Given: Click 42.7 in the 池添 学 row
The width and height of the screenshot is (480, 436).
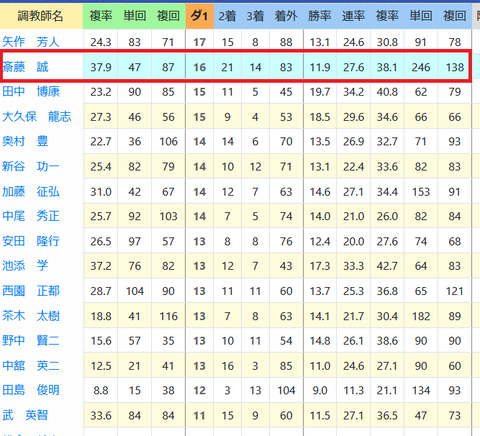Looking at the screenshot, I should click(387, 266).
